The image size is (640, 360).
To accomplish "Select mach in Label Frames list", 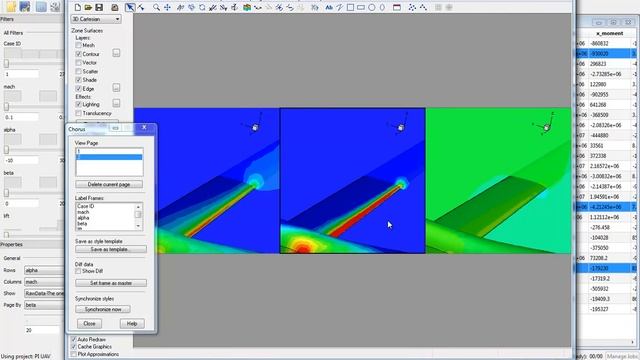I will pyautogui.click(x=83, y=212).
